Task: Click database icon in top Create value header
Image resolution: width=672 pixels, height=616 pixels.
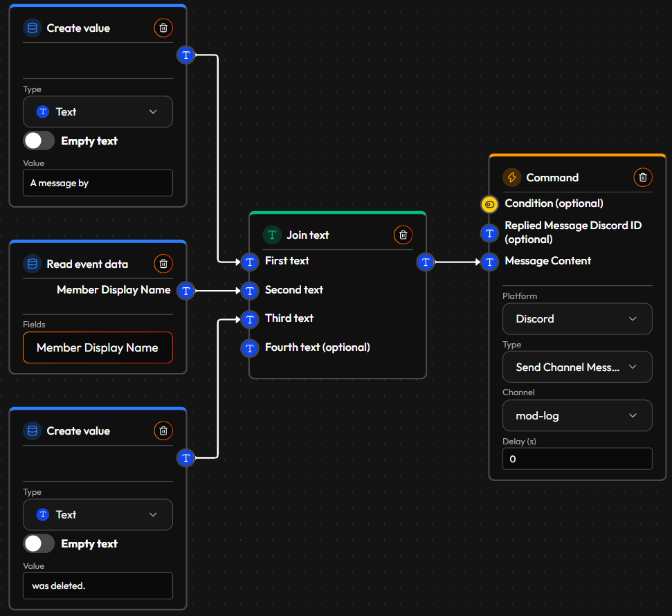Action: [32, 28]
